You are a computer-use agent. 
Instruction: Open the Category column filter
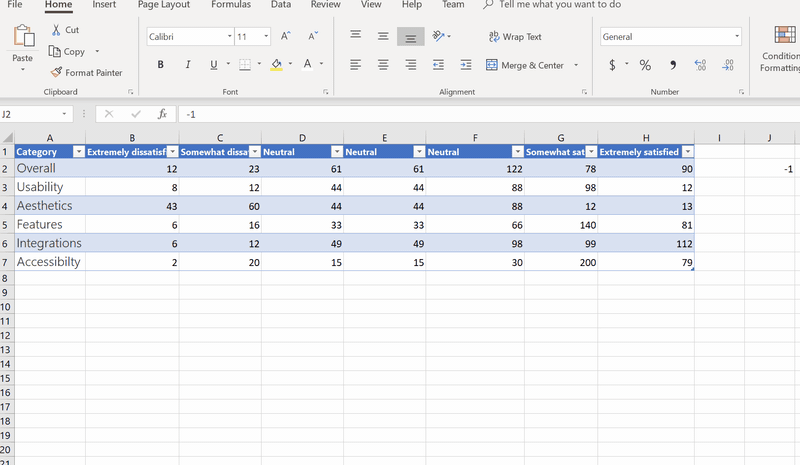coord(79,152)
